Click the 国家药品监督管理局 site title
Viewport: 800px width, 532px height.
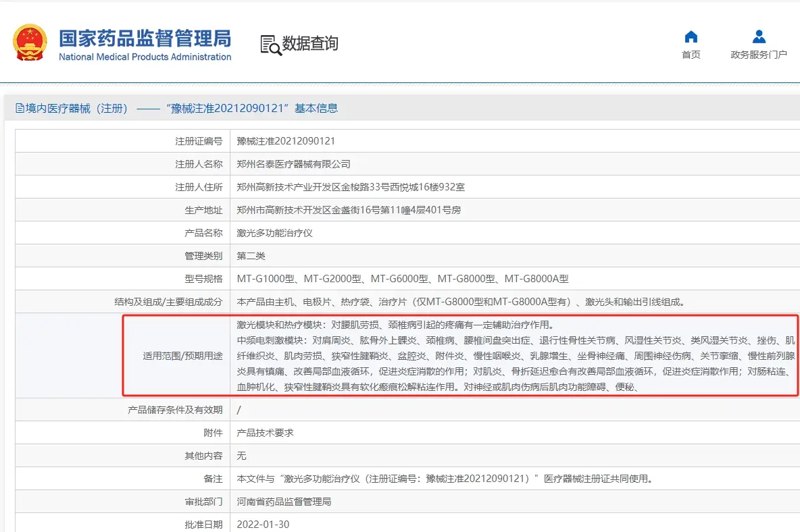145,38
